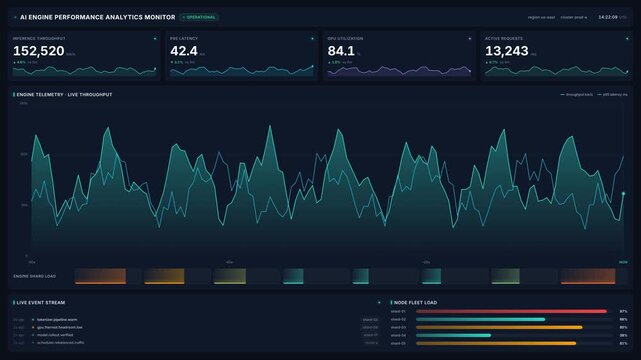641x360 pixels.
Task: Click the teal shard-02 load bar
Action: [x=481, y=320]
